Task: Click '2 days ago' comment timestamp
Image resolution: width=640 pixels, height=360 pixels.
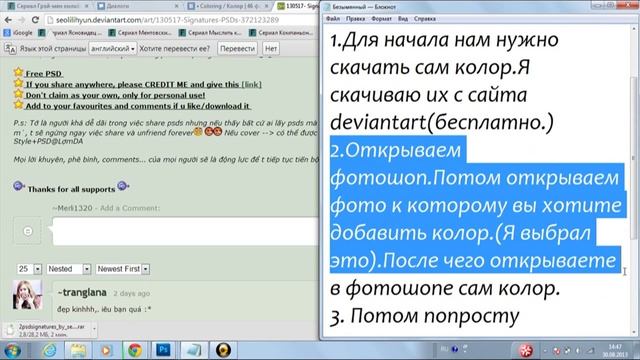Action: [x=131, y=293]
